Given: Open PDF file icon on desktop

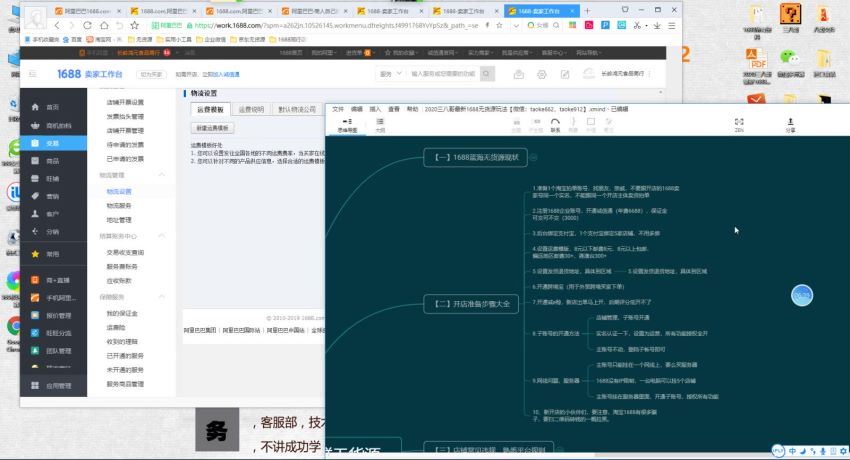Looking at the screenshot, I should 756,67.
